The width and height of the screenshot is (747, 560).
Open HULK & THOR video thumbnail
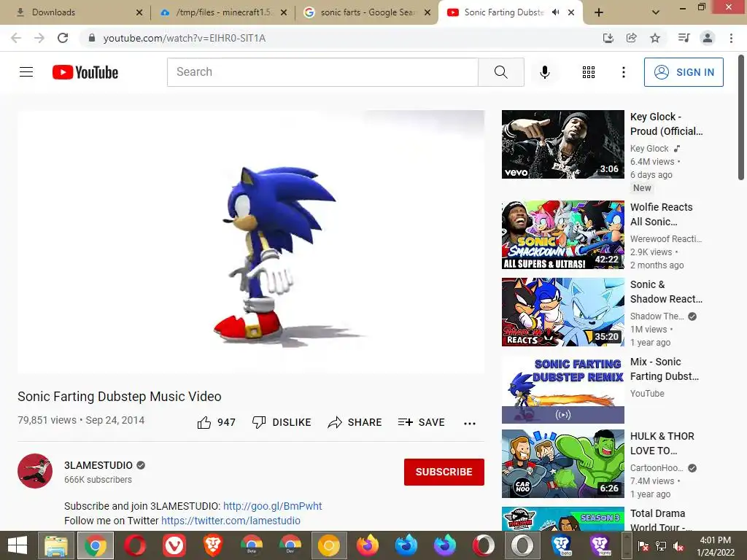point(562,464)
